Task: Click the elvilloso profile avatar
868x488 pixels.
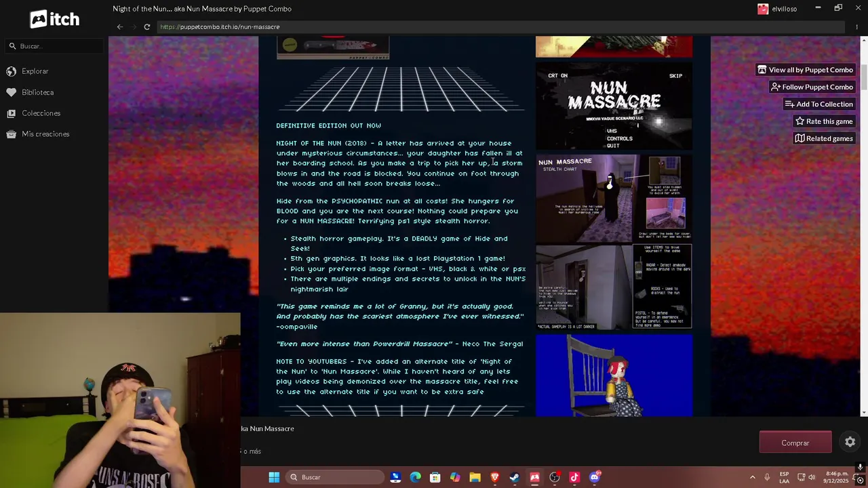Action: [763, 9]
